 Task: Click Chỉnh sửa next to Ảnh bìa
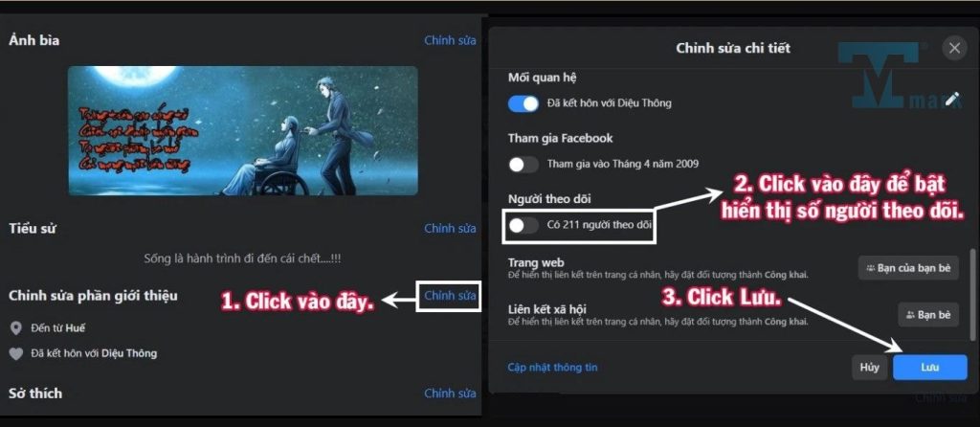click(450, 40)
